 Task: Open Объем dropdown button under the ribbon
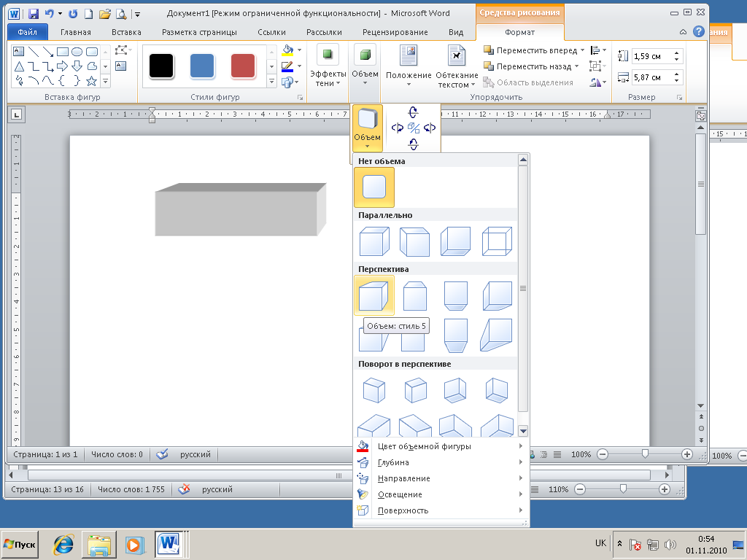(x=368, y=128)
